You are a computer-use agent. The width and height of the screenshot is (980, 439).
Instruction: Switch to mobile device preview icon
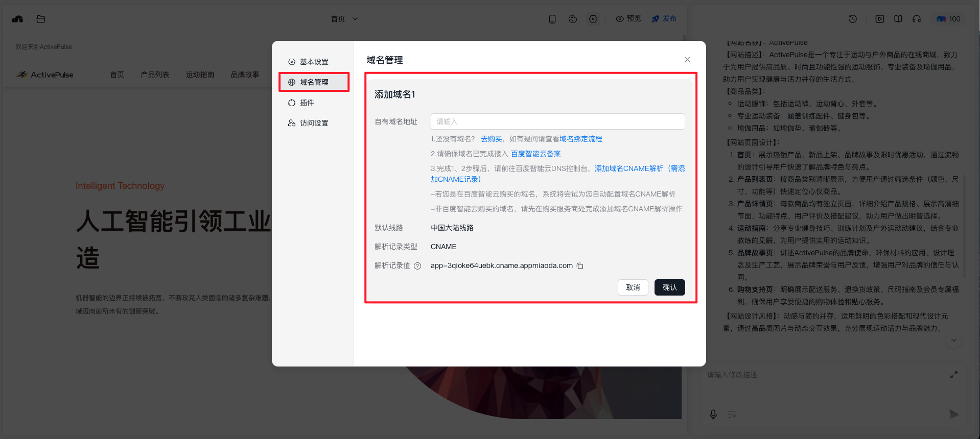[552, 19]
